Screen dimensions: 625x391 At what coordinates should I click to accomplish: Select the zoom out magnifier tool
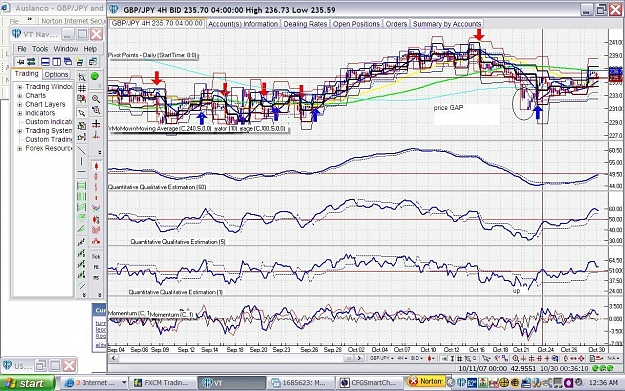coord(96,110)
